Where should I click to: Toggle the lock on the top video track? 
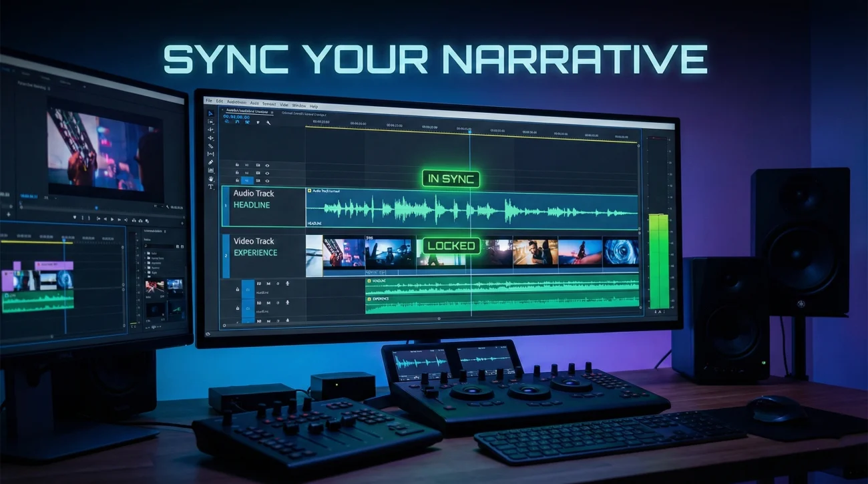[237, 165]
